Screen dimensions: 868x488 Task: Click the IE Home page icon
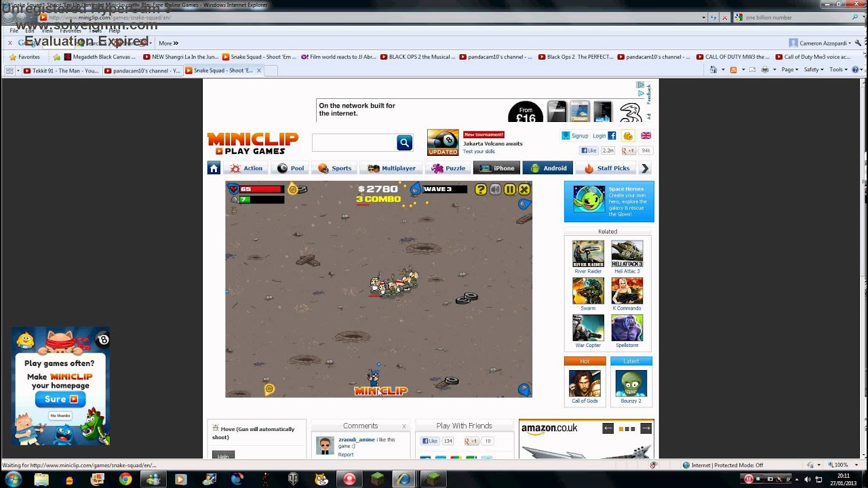pyautogui.click(x=713, y=70)
